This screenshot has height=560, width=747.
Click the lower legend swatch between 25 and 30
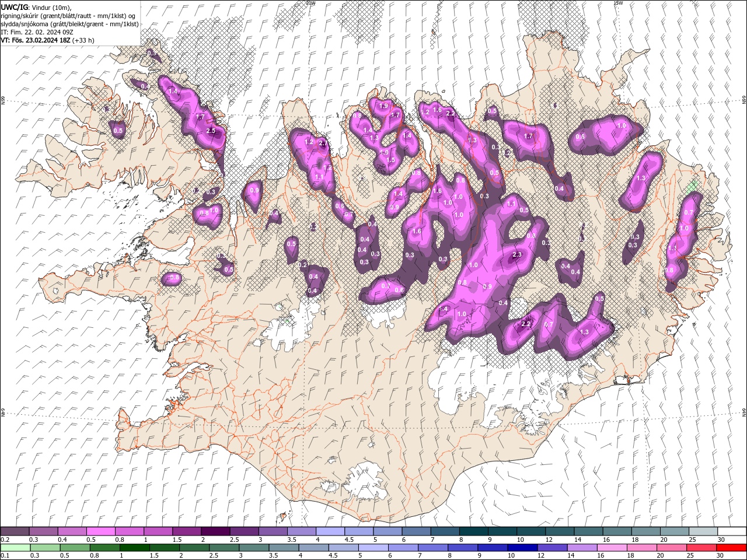[x=701, y=548]
